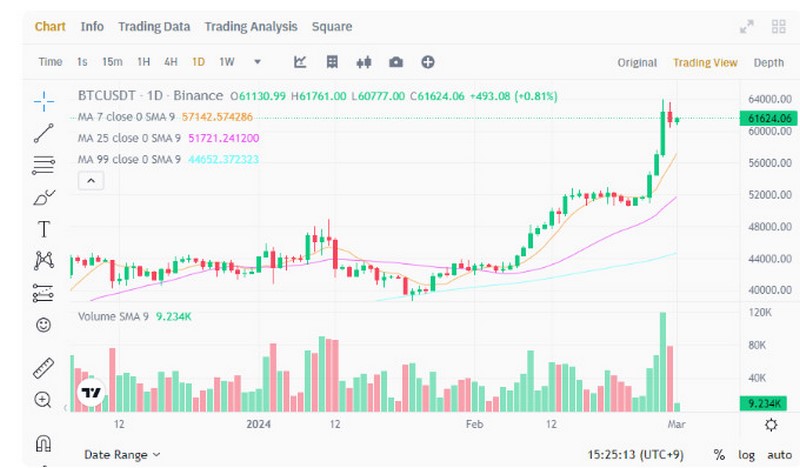
Task: Select the MA 7 close indicator legend
Action: point(165,117)
